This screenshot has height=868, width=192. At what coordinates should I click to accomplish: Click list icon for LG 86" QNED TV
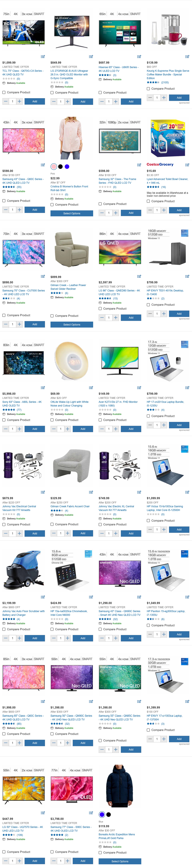click(139, 276)
